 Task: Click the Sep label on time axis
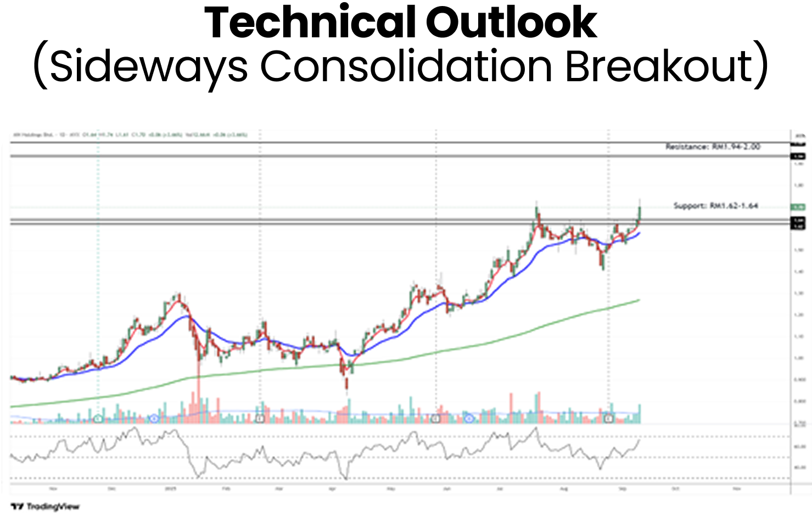(x=623, y=487)
